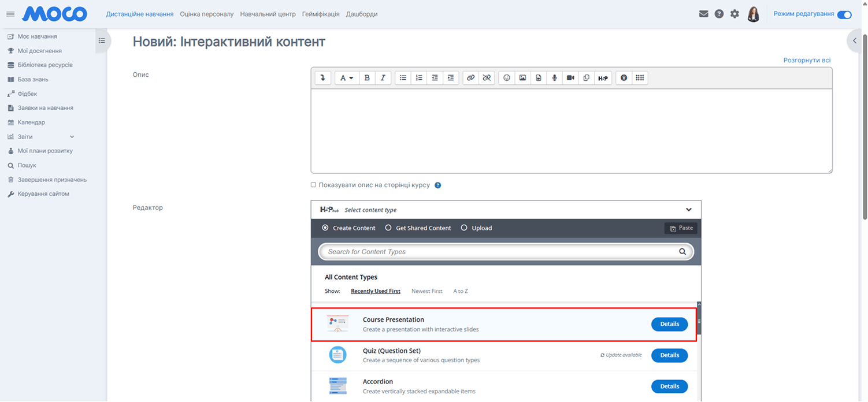The height and width of the screenshot is (402, 868).
Task: Open the emoji picker in editor toolbar
Action: (x=507, y=78)
